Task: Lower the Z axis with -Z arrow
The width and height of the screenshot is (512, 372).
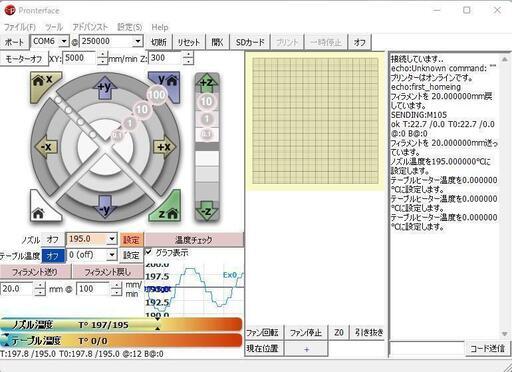Action: click(x=207, y=211)
